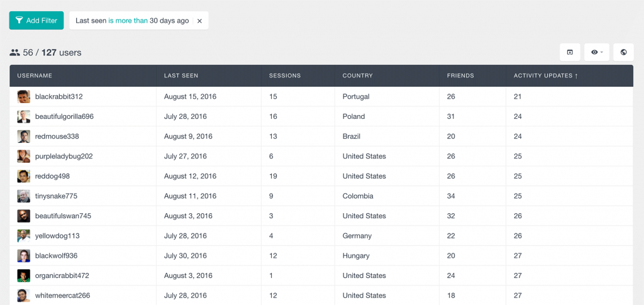
Task: Click the tinysnake775 username
Action: click(56, 196)
